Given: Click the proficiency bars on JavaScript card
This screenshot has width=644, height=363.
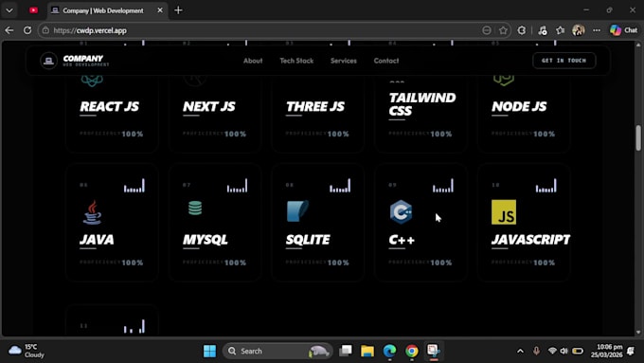Looking at the screenshot, I should point(546,186).
